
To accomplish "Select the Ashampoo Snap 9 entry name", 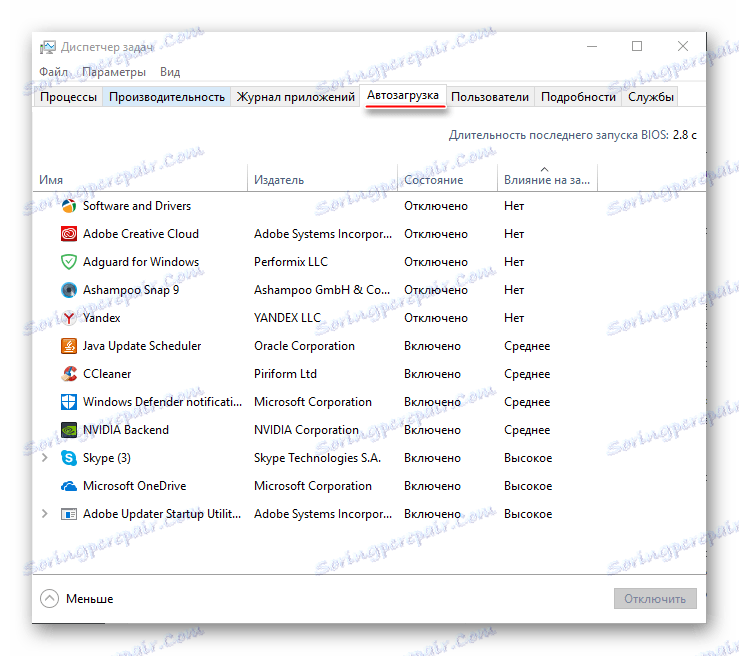I will [131, 290].
